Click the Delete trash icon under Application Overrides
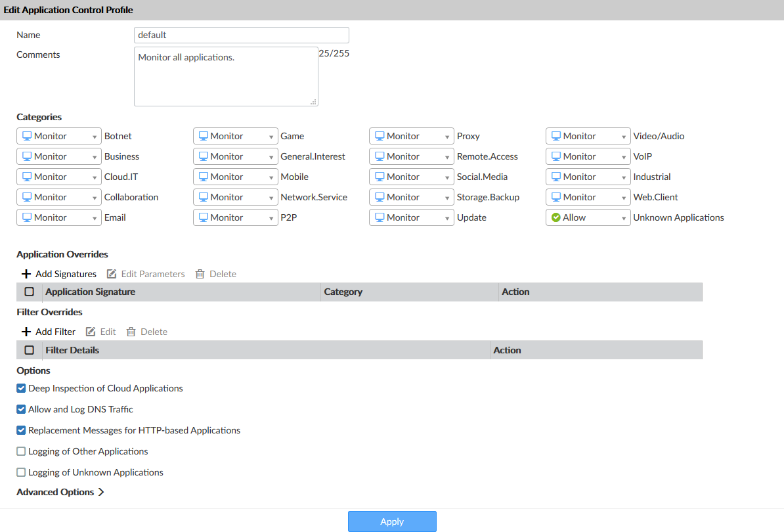The image size is (784, 532). coord(200,274)
